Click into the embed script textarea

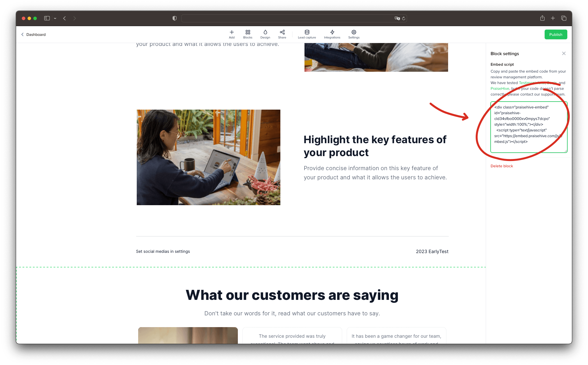529,127
